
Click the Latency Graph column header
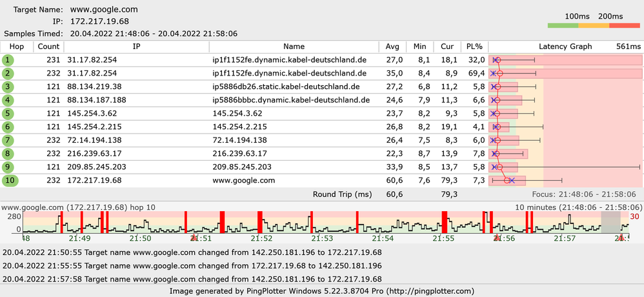pyautogui.click(x=565, y=47)
